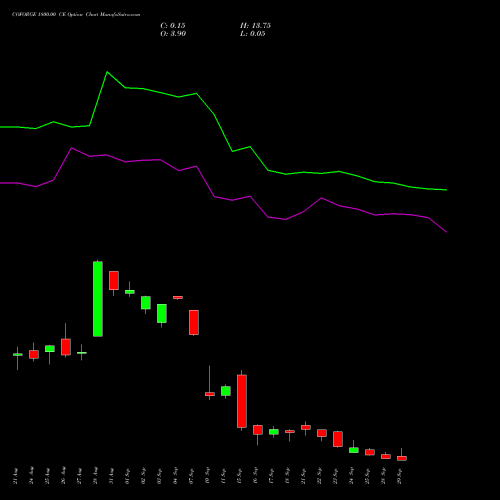Select the low value 'L: 0.05'
The height and width of the screenshot is (500, 500).
253,34
